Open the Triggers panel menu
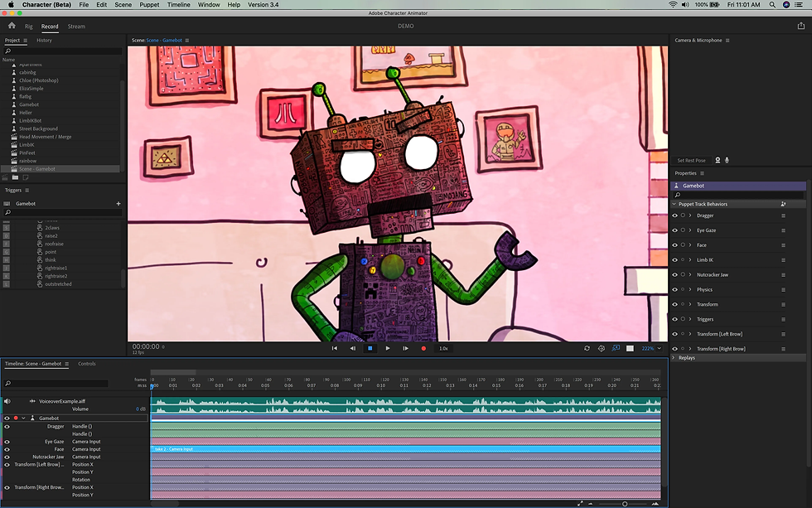This screenshot has height=508, width=812. click(27, 191)
